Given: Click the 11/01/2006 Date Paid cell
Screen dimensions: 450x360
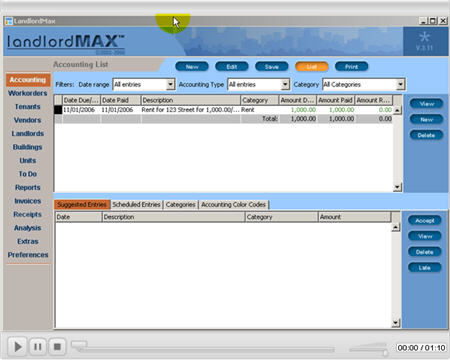Looking at the screenshot, I should [x=120, y=110].
